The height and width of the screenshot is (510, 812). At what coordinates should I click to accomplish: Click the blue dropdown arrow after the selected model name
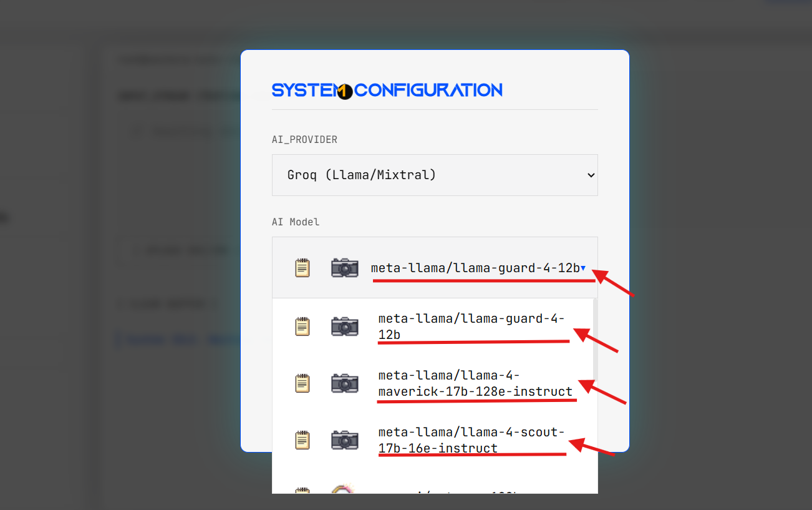pyautogui.click(x=583, y=268)
